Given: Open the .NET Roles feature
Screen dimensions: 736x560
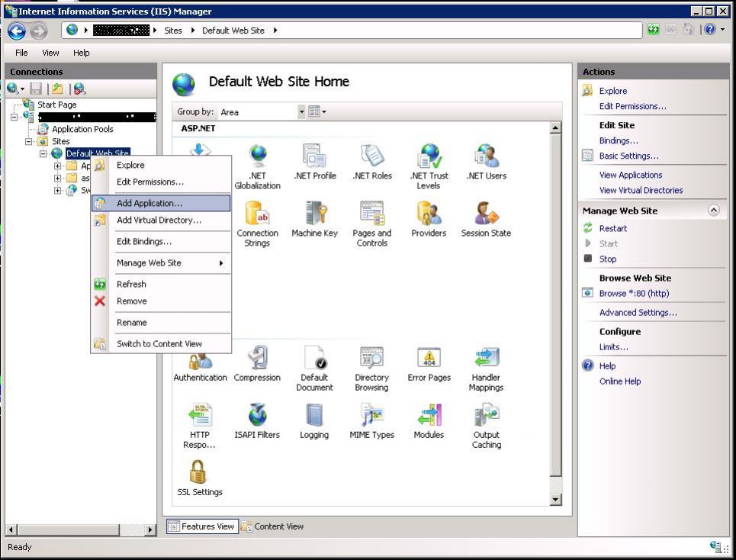Looking at the screenshot, I should point(372,162).
